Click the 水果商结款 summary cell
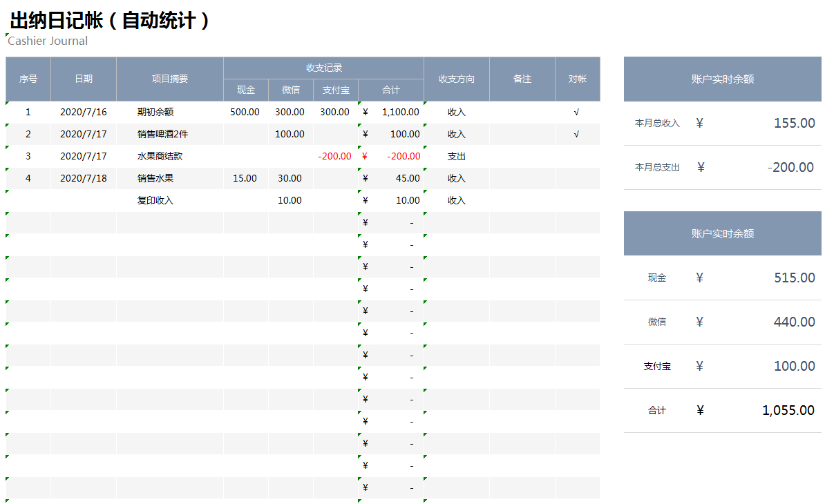The height and width of the screenshot is (504, 825). coord(160,156)
